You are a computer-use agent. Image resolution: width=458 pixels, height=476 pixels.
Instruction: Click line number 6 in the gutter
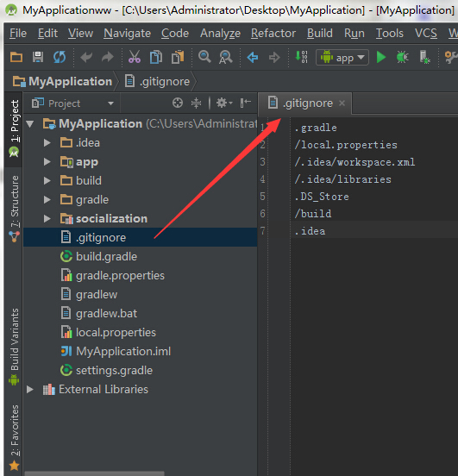click(263, 214)
